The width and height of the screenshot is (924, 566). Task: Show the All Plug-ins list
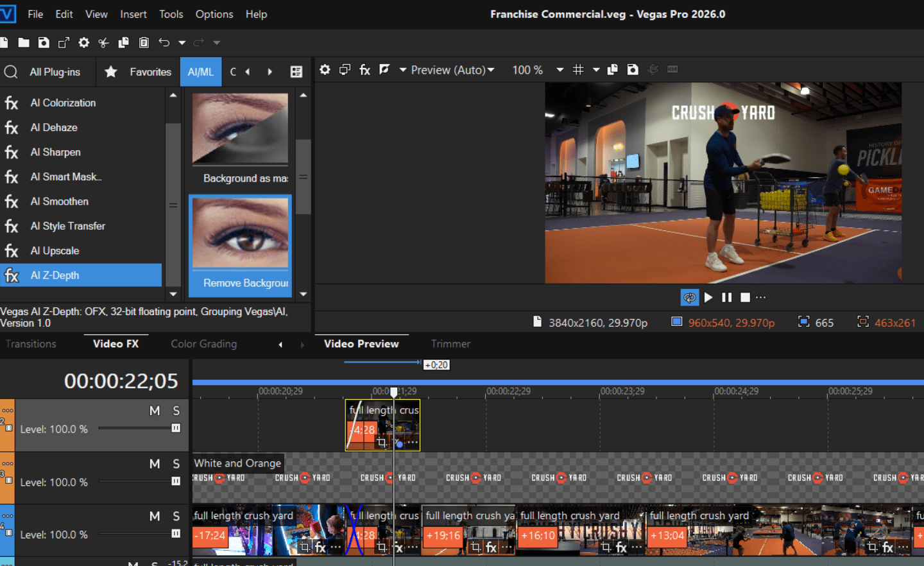click(x=55, y=72)
